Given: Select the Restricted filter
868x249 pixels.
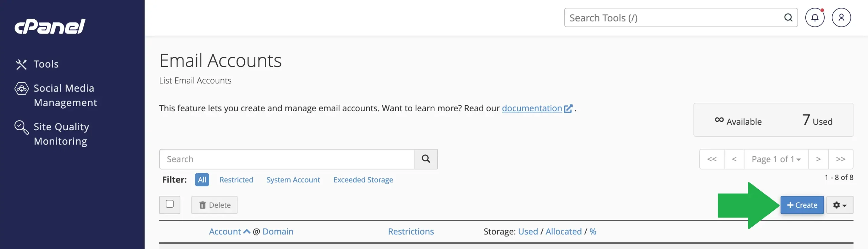Looking at the screenshot, I should click(236, 180).
